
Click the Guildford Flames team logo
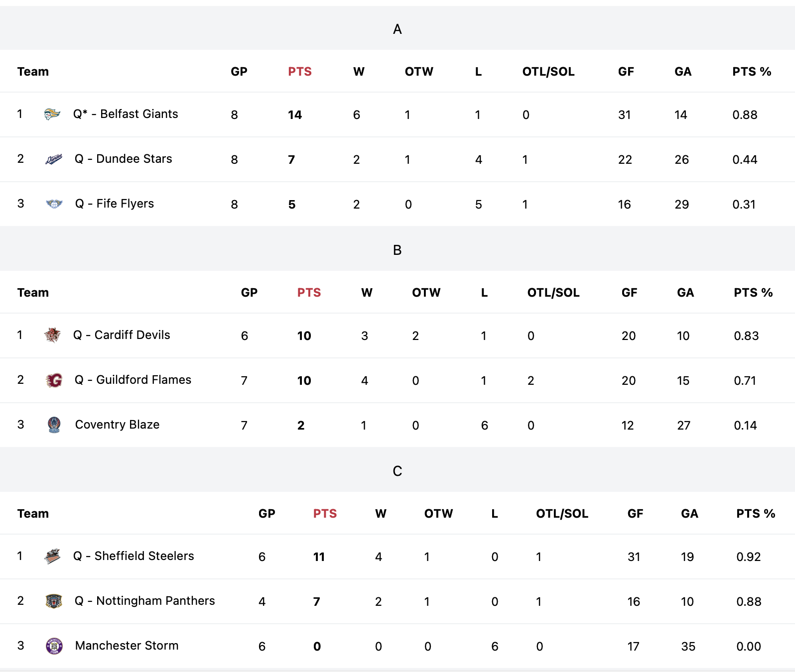pos(54,380)
